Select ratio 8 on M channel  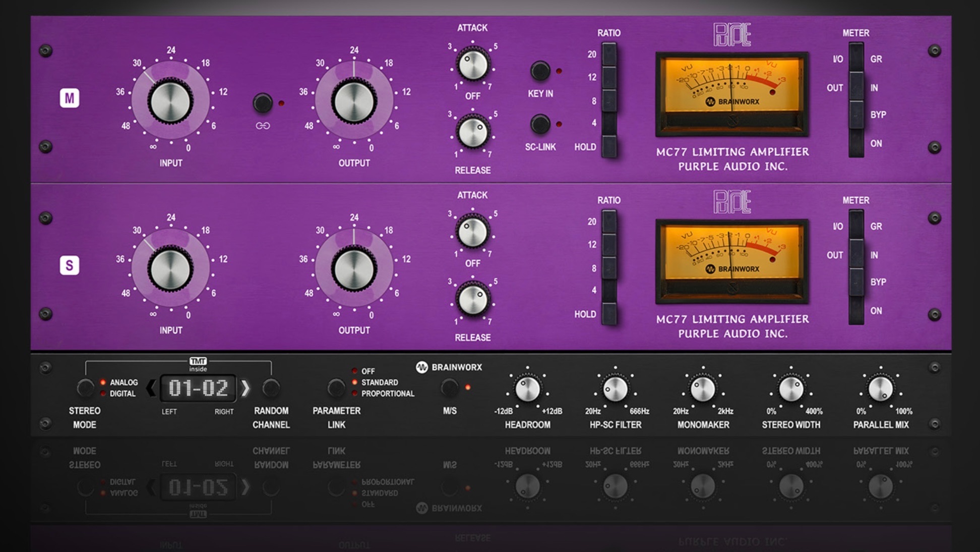[x=609, y=100]
